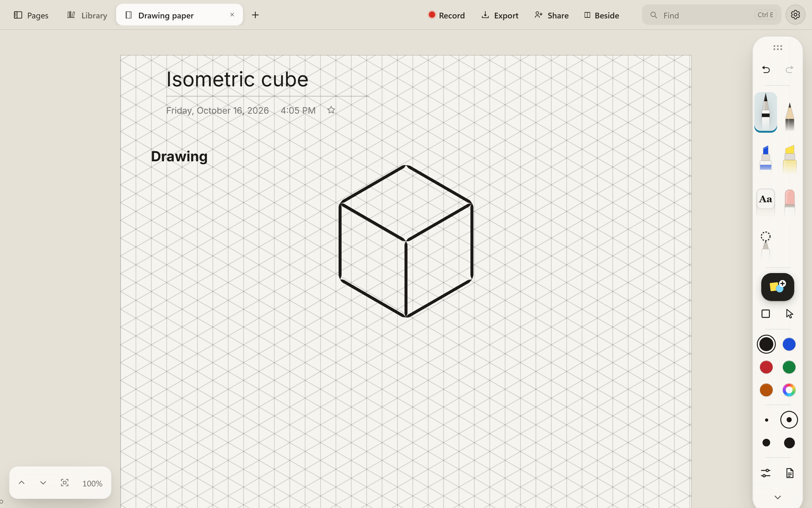Switch to the pointer cursor tool
812x508 pixels.
pyautogui.click(x=789, y=314)
